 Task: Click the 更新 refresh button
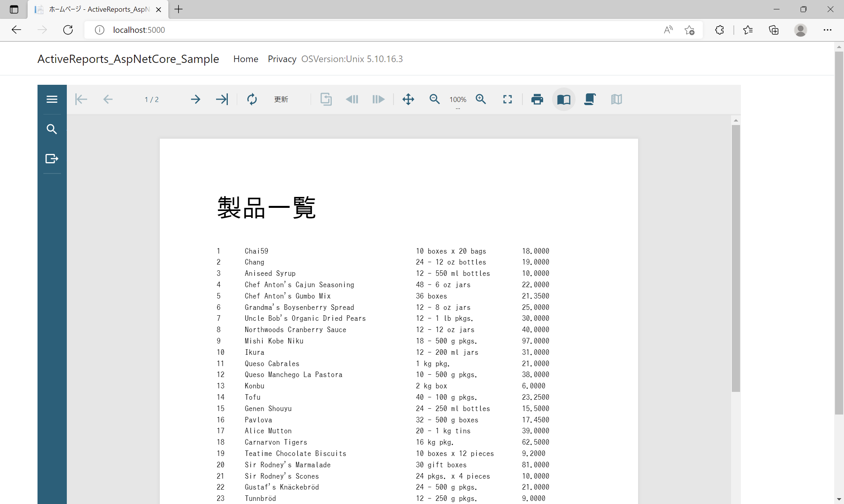281,99
